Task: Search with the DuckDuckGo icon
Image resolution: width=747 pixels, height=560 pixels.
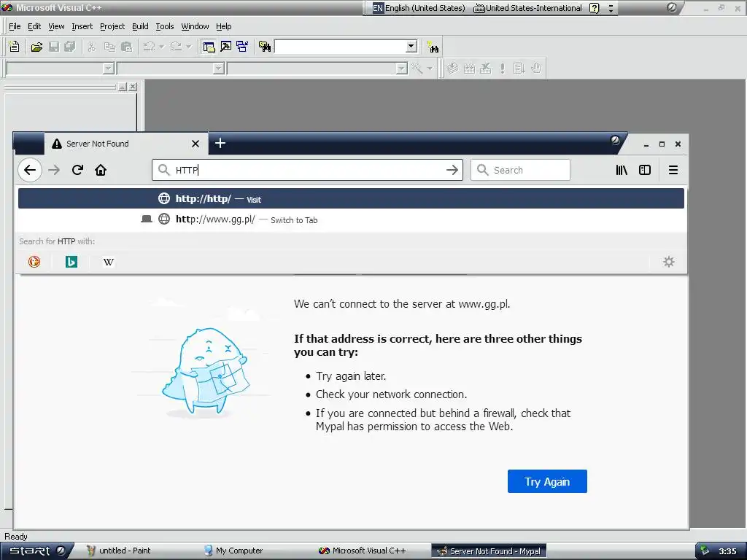Action: 34,262
